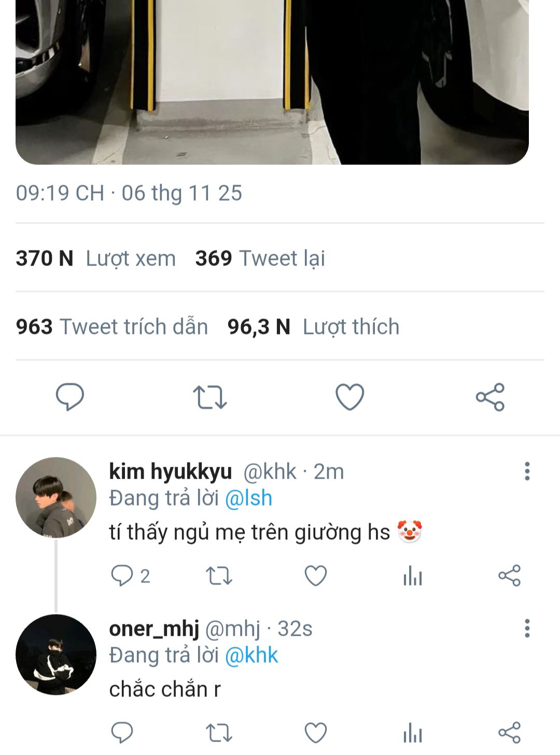Reply to oner_mhj's comment

(122, 733)
